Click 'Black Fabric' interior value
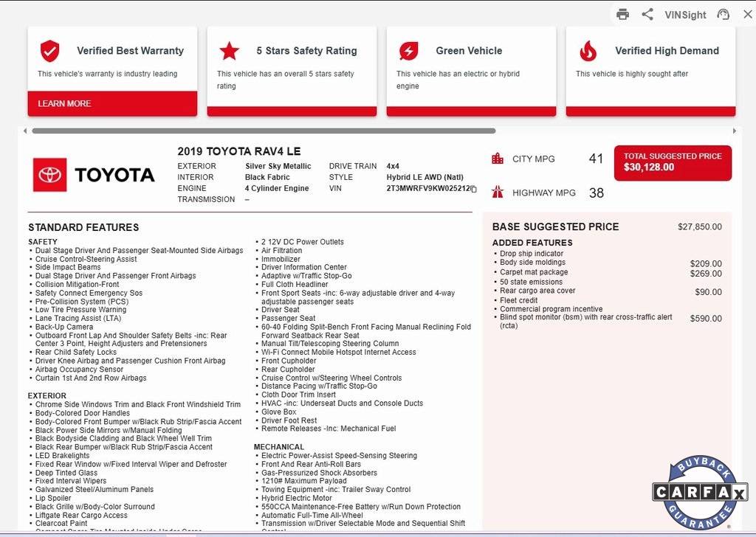The image size is (756, 537). tap(267, 177)
